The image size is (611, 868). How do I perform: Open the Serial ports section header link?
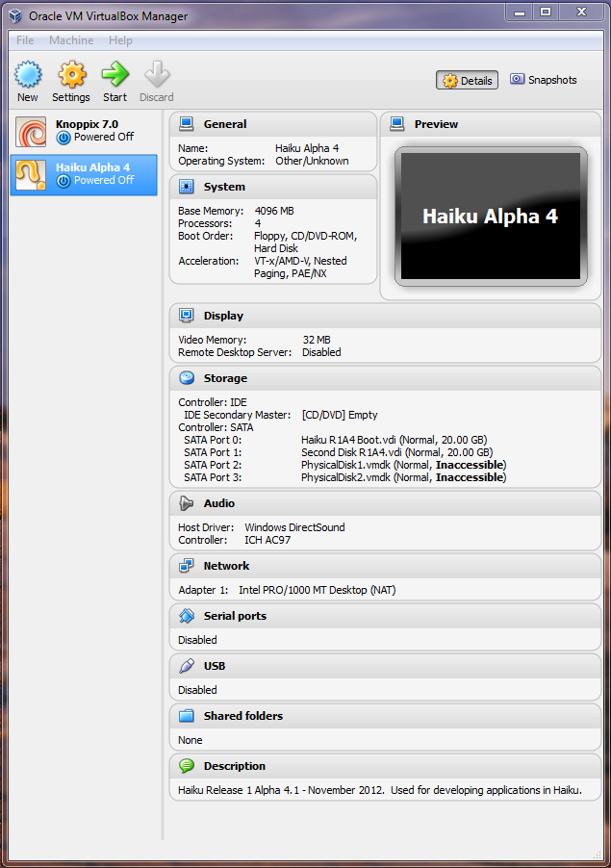tap(235, 616)
